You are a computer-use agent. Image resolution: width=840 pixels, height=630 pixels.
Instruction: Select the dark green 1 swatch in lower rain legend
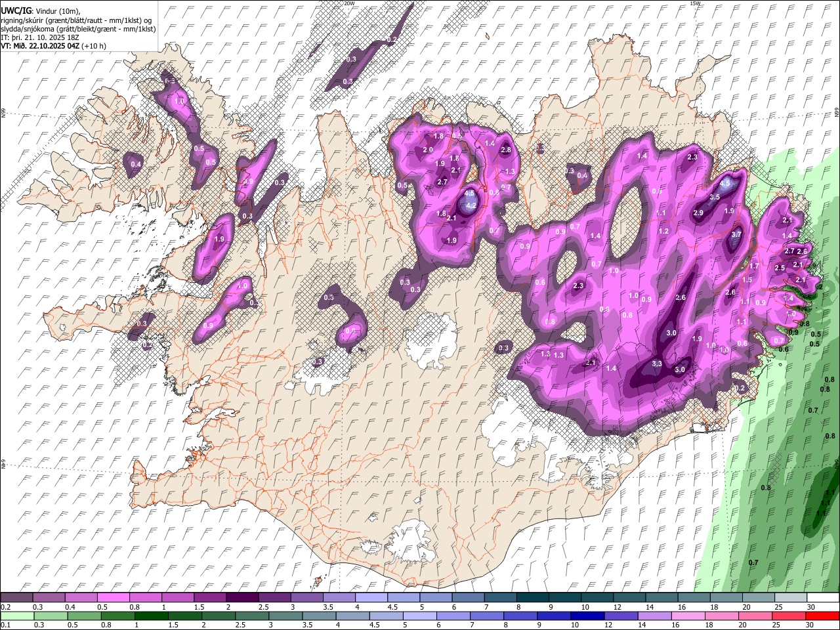[x=152, y=616]
